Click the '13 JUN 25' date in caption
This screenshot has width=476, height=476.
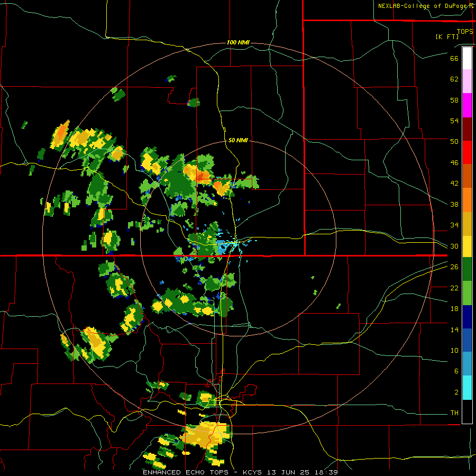288,472
